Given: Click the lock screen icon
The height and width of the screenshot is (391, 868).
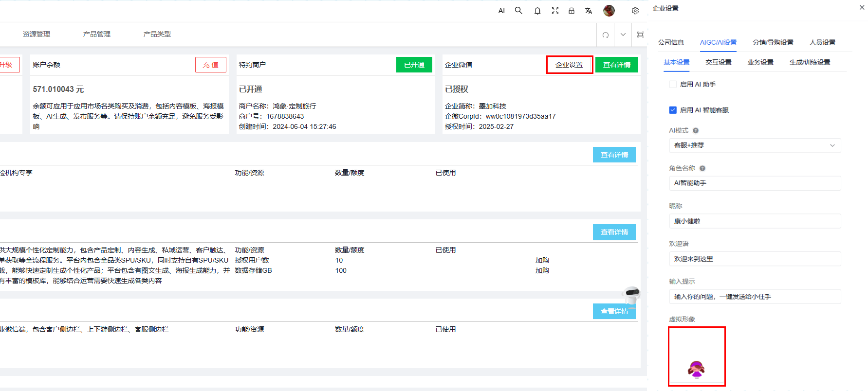Looking at the screenshot, I should (572, 11).
